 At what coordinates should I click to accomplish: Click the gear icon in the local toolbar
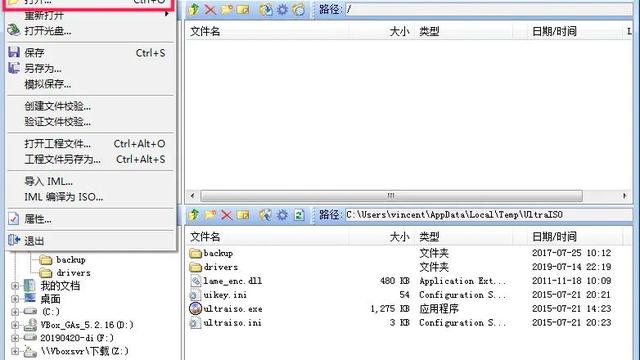(282, 215)
